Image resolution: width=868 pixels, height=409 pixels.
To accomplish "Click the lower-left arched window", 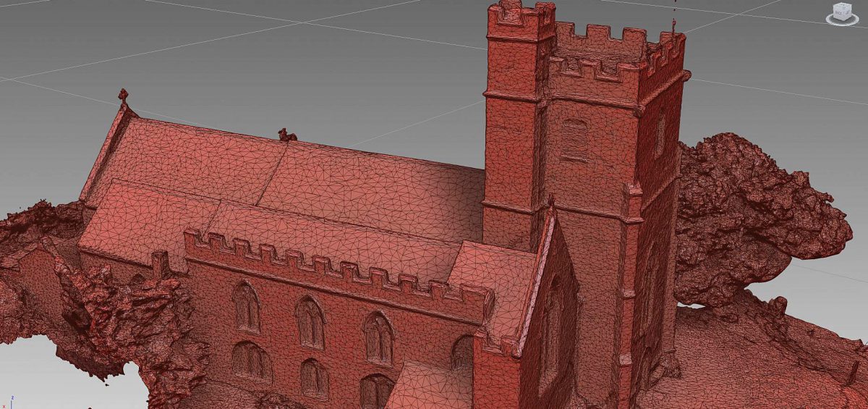I will pos(250,360).
